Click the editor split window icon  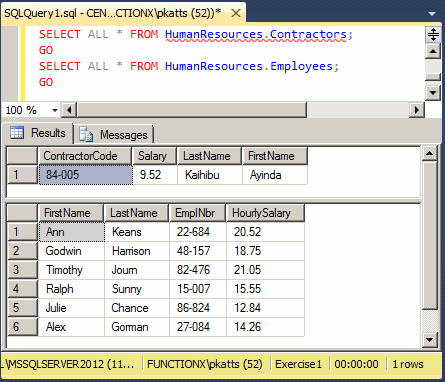pyautogui.click(x=433, y=34)
